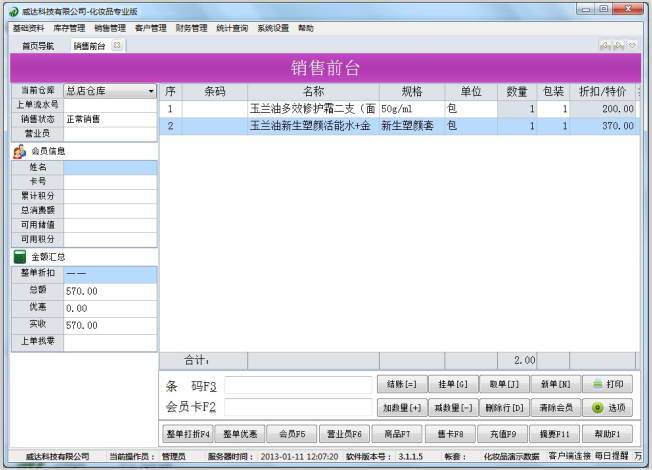The width and height of the screenshot is (652, 470).
Task: Click the 商品F7 button
Action: 397,434
